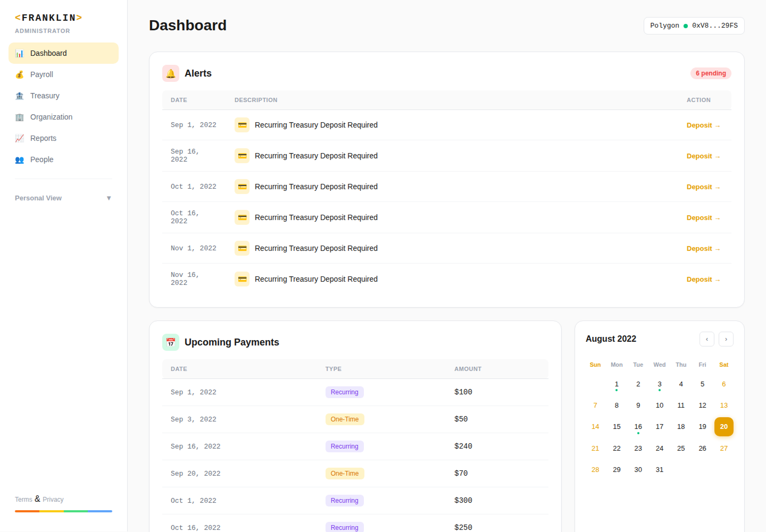
Task: Open the Privacy link in the sidebar
Action: point(53,499)
